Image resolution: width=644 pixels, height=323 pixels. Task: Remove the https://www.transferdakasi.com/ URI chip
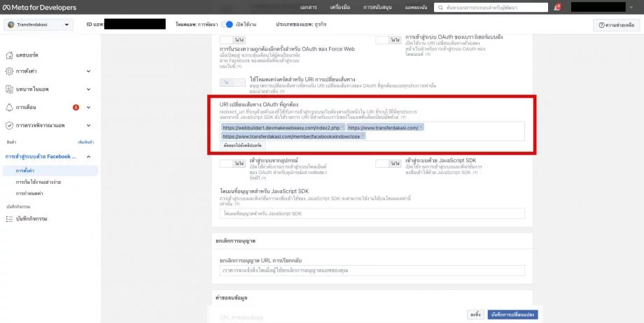coord(421,128)
